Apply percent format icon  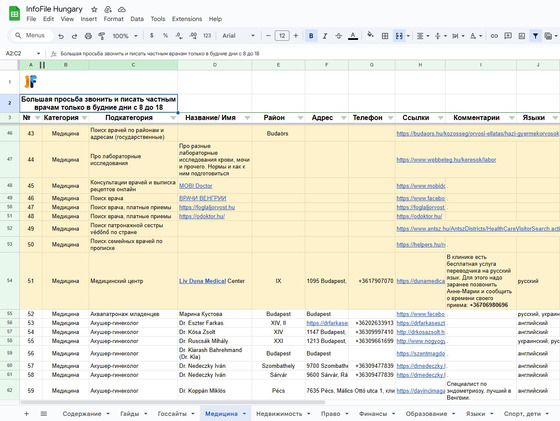tap(165, 36)
